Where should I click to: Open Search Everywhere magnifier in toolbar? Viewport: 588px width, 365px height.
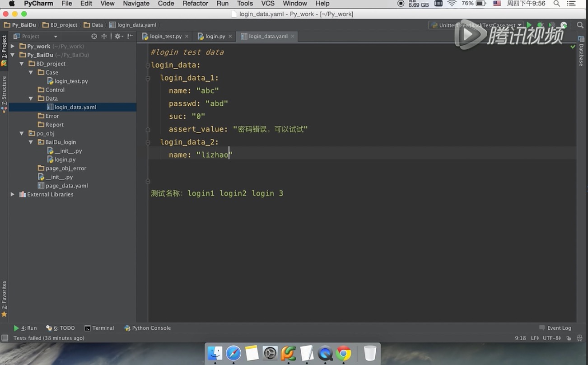[580, 25]
